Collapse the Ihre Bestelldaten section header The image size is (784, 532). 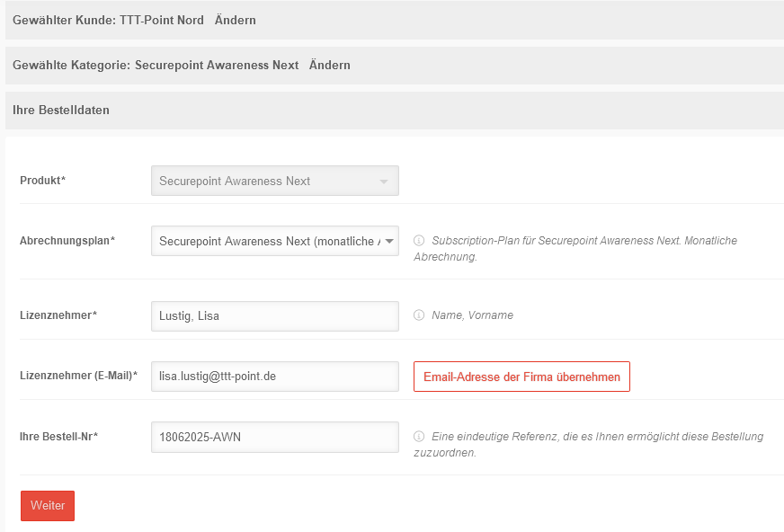coord(61,110)
